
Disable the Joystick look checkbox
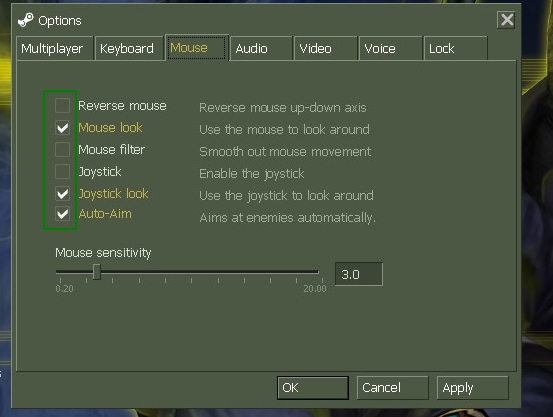(x=62, y=193)
